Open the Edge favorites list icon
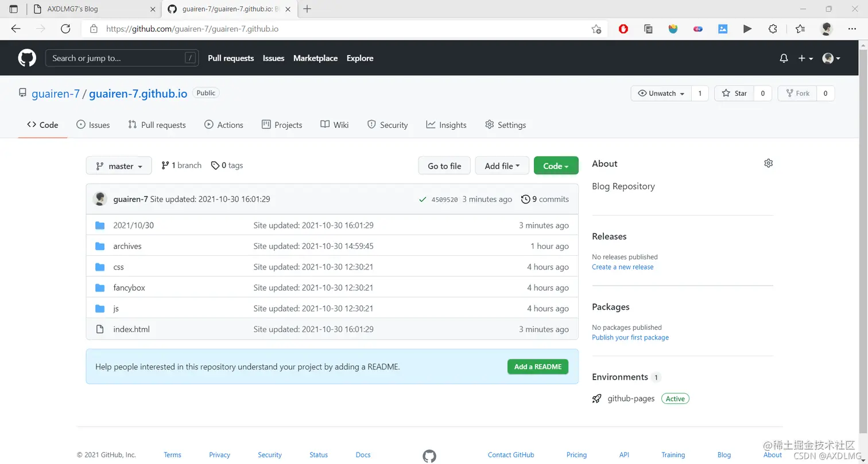 pos(800,29)
